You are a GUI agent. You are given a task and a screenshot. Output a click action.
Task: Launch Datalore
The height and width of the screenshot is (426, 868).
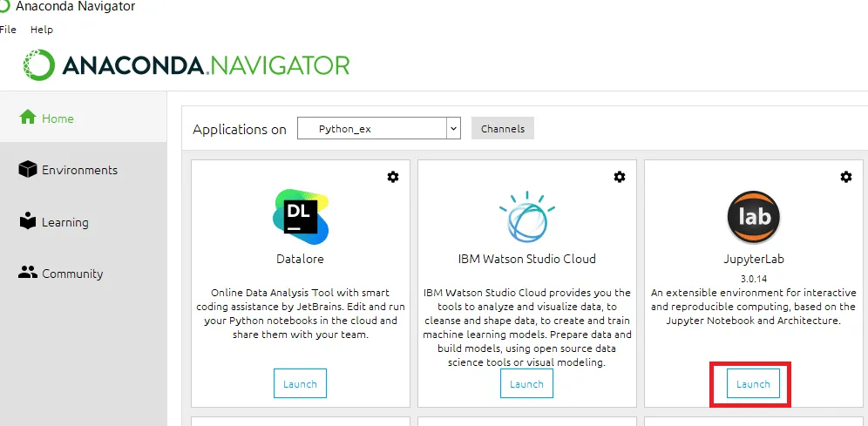coord(300,383)
